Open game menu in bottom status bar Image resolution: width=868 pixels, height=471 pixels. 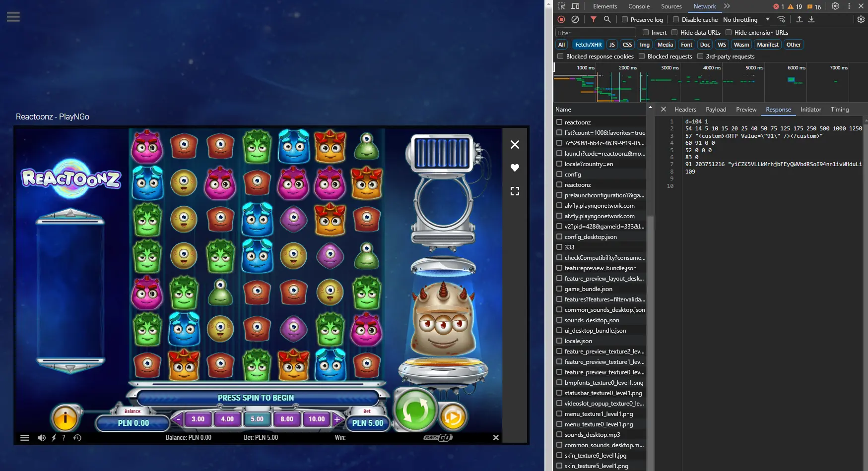click(25, 438)
